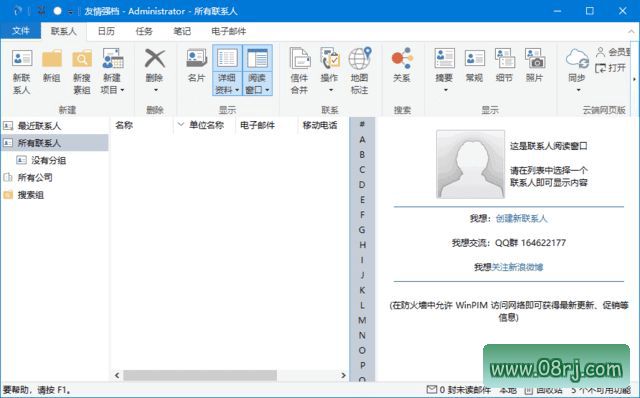Select the Photo (照片) display icon

534,59
